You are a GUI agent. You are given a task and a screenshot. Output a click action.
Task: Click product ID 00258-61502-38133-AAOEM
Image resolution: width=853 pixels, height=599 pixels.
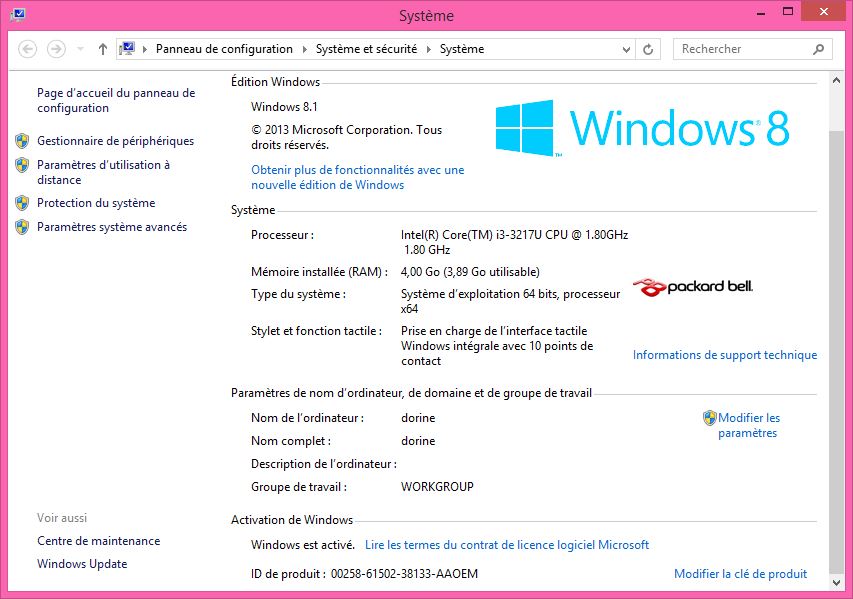coord(404,573)
